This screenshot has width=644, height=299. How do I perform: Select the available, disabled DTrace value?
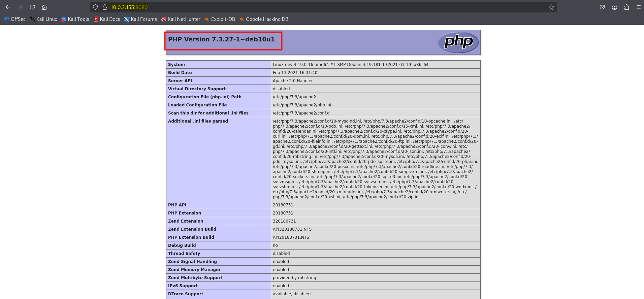click(292, 294)
